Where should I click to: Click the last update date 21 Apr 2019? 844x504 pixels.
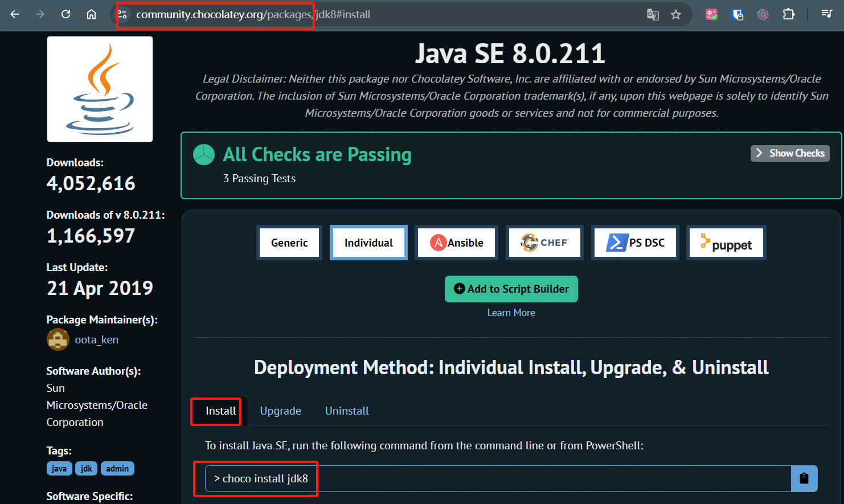point(100,288)
